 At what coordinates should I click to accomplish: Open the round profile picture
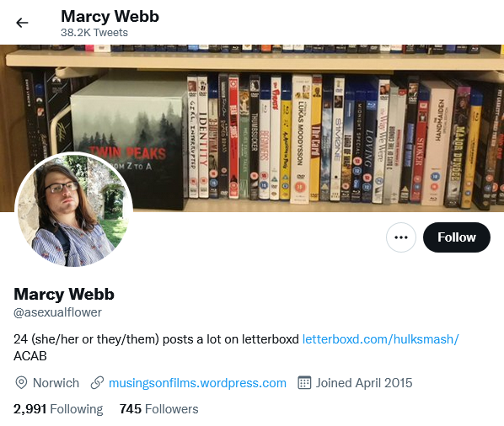tap(73, 210)
